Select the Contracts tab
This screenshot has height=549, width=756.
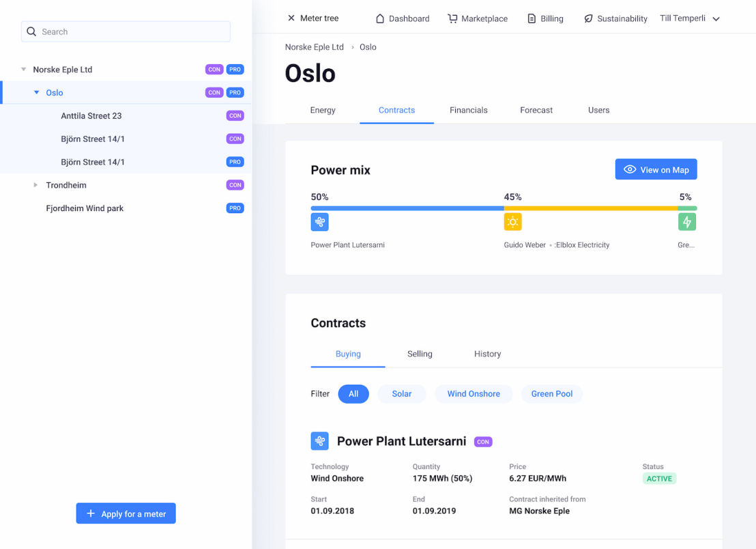point(397,110)
